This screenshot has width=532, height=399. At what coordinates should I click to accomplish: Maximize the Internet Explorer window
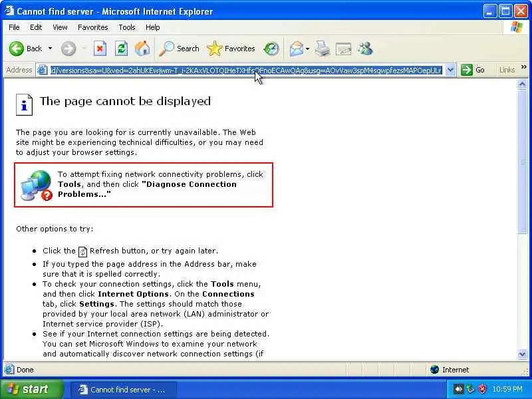tap(505, 11)
